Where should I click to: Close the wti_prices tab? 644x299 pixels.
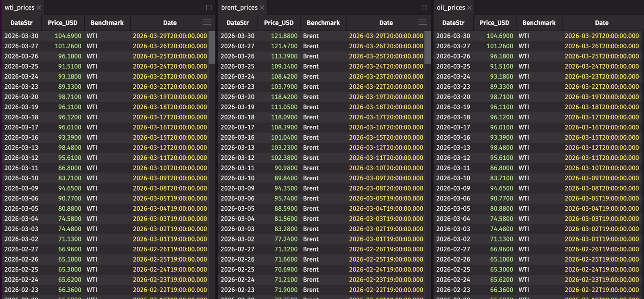pos(39,8)
